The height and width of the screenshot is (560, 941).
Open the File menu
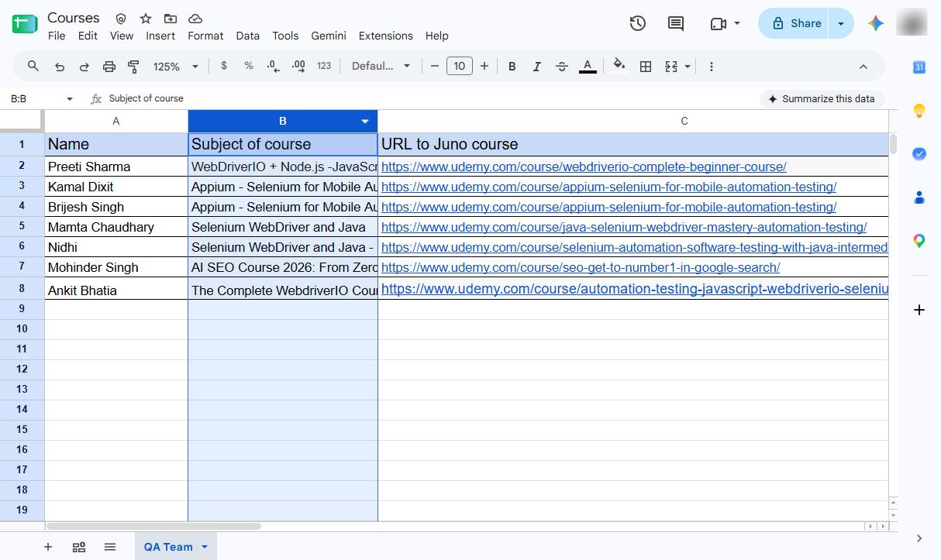(57, 36)
